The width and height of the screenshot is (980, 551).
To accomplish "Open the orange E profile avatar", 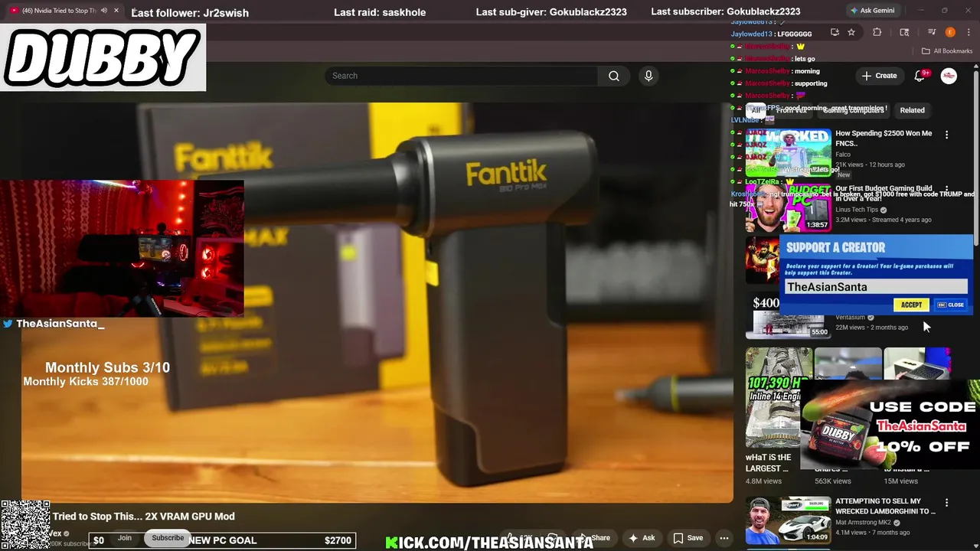I will tap(950, 32).
